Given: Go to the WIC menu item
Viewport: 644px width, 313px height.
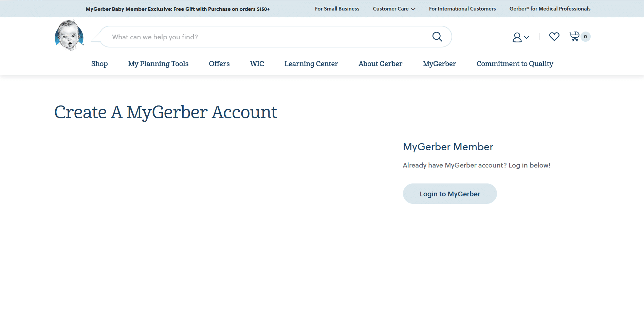Looking at the screenshot, I should tap(257, 64).
